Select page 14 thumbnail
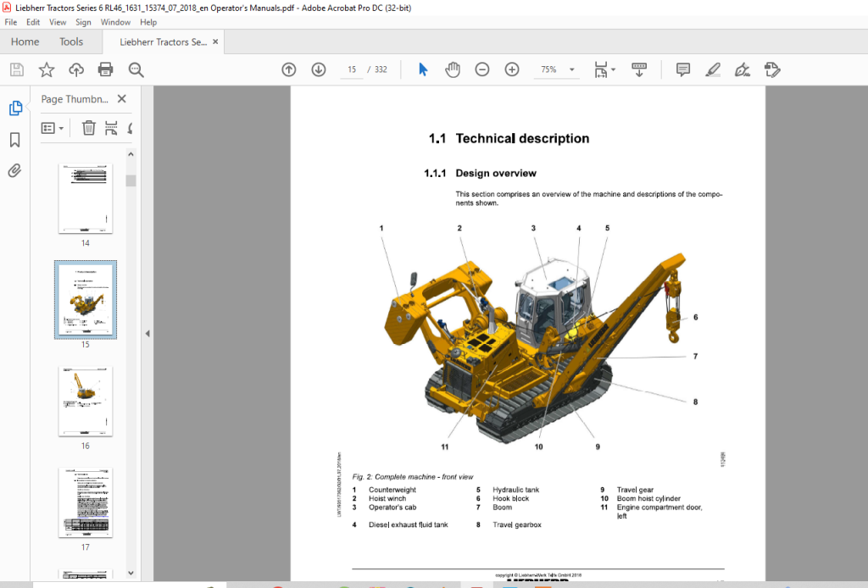 coord(86,198)
